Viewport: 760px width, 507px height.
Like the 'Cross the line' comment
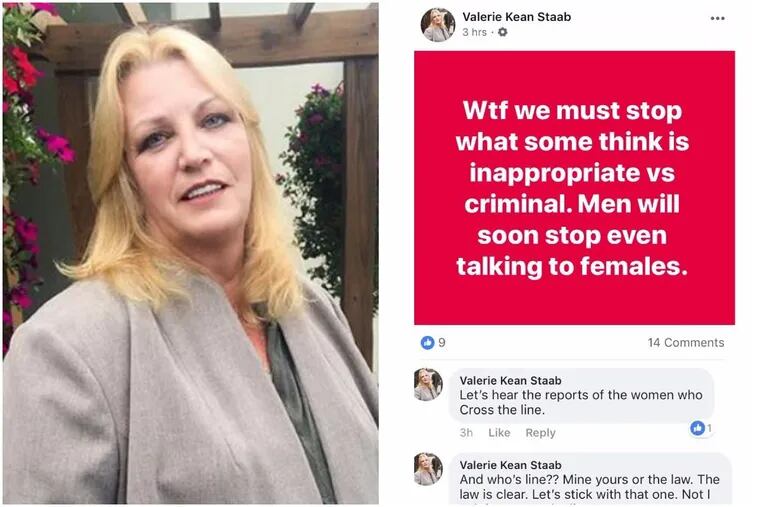coord(499,432)
